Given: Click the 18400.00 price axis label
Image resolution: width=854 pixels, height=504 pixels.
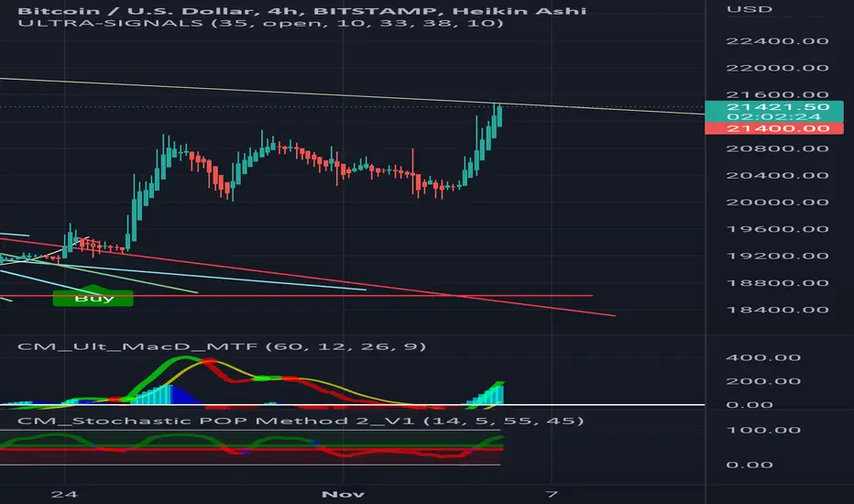Looking at the screenshot, I should pos(778,310).
